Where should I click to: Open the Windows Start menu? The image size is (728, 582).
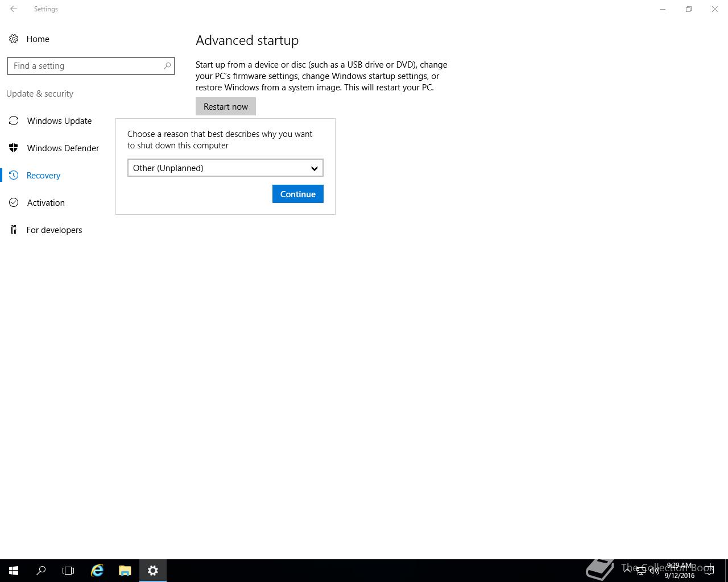(14, 571)
